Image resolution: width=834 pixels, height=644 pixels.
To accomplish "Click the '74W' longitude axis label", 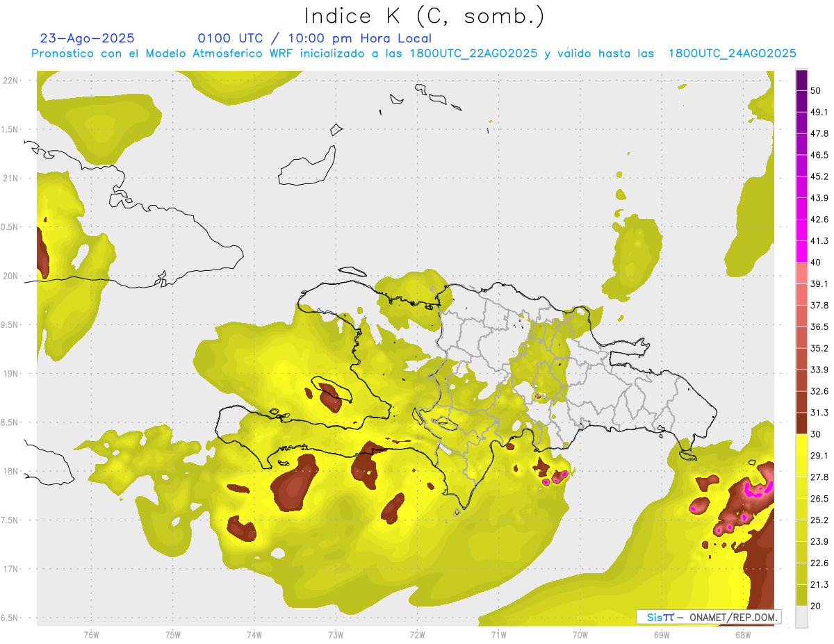I will click(254, 634).
